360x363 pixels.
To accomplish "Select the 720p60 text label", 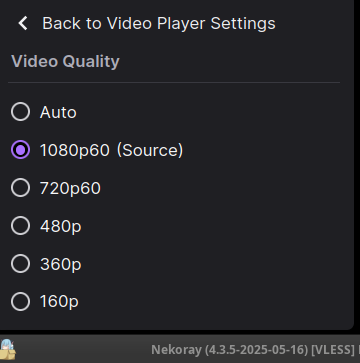I will [x=70, y=188].
